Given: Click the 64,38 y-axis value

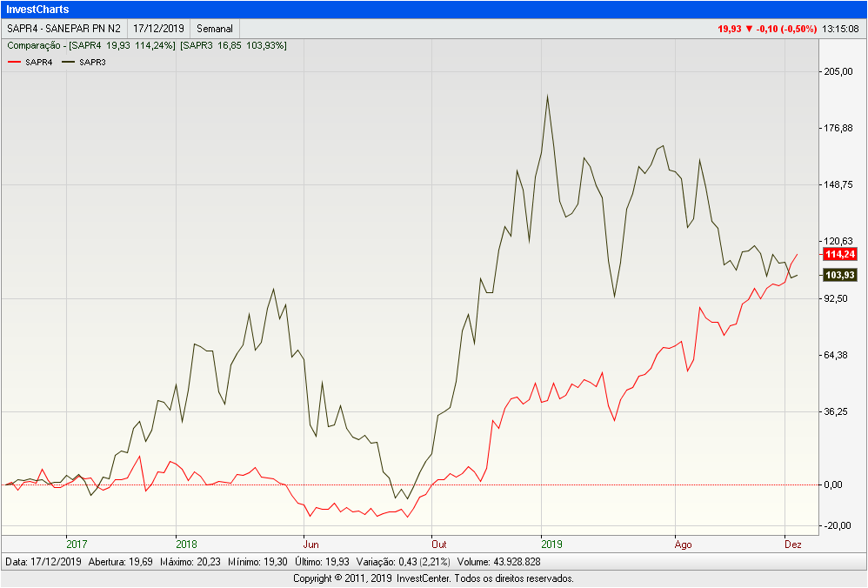Looking at the screenshot, I should 836,355.
